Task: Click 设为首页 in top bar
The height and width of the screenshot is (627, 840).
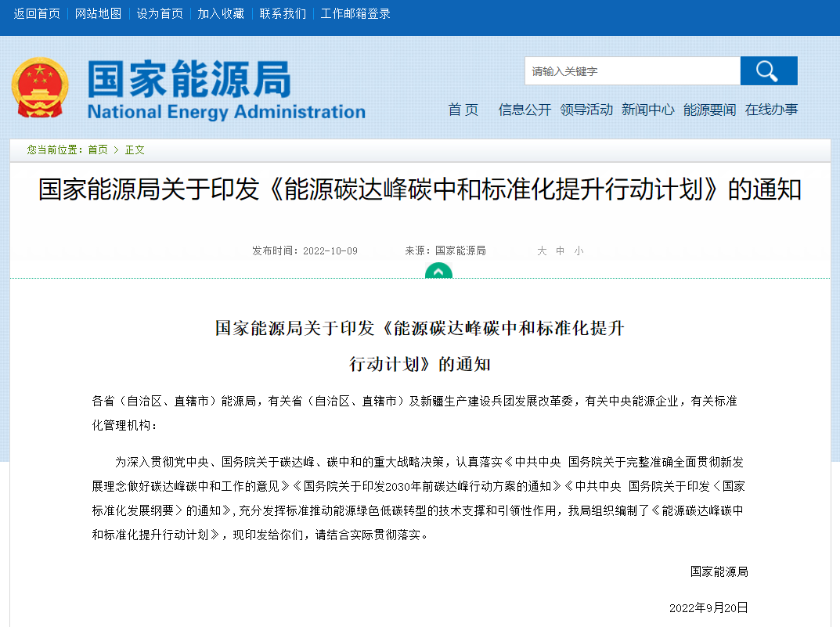Action: [x=160, y=14]
